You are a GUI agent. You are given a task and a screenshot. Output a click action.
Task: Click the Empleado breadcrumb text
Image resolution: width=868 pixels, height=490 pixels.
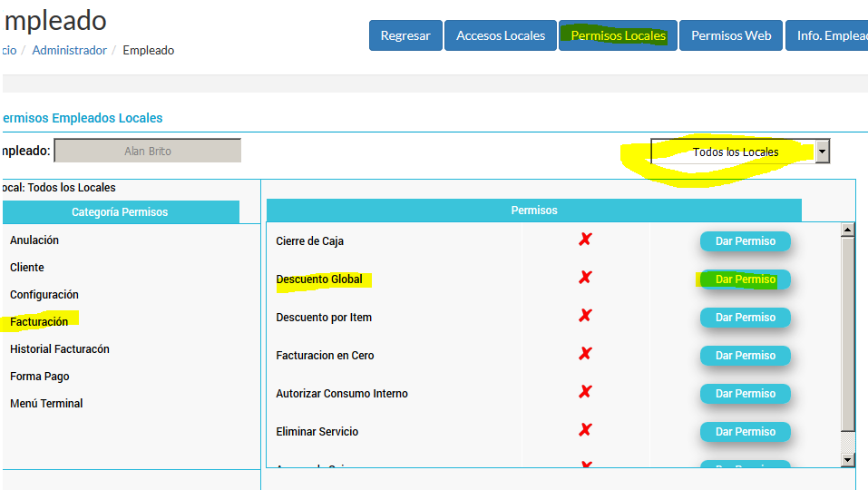coord(149,51)
